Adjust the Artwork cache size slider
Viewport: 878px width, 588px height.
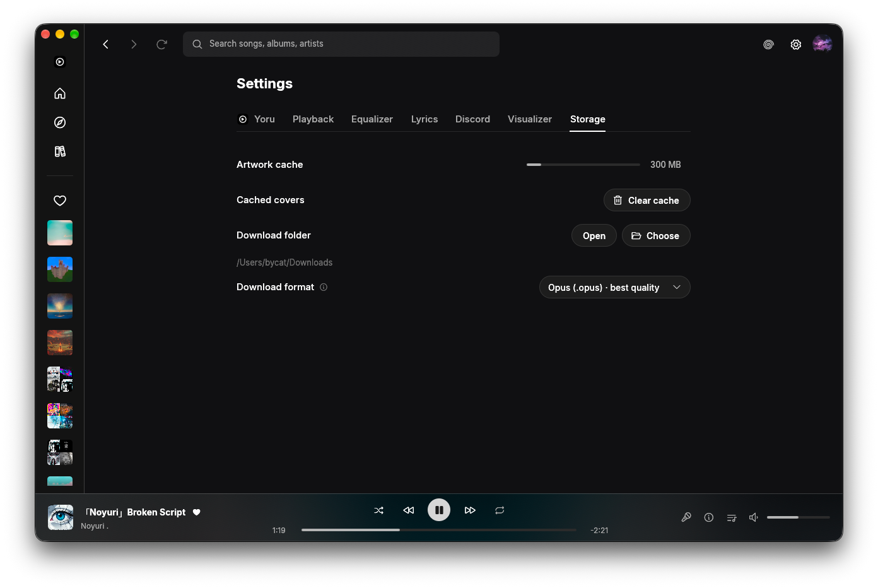click(x=583, y=165)
